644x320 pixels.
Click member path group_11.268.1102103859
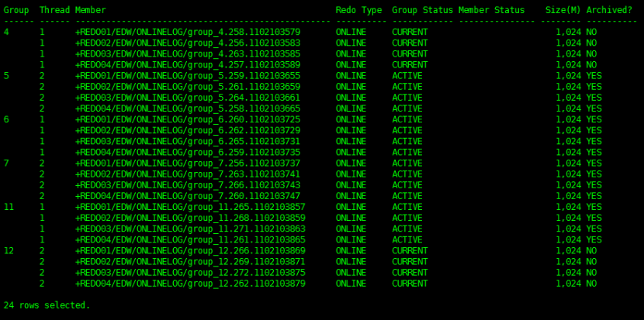[x=190, y=218]
